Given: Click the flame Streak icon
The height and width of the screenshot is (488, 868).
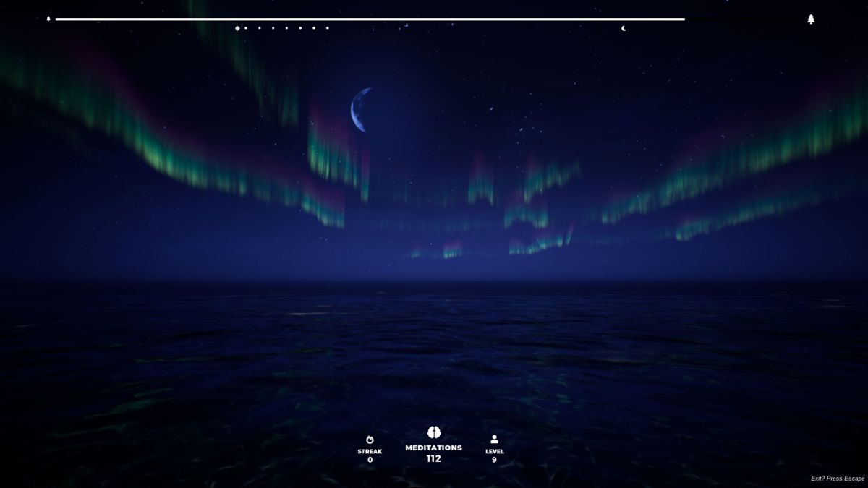Looking at the screenshot, I should [x=370, y=440].
